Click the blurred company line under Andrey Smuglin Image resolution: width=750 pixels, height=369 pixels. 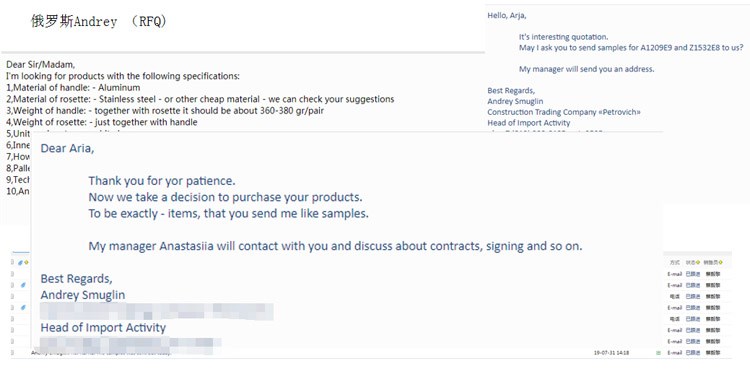156,312
